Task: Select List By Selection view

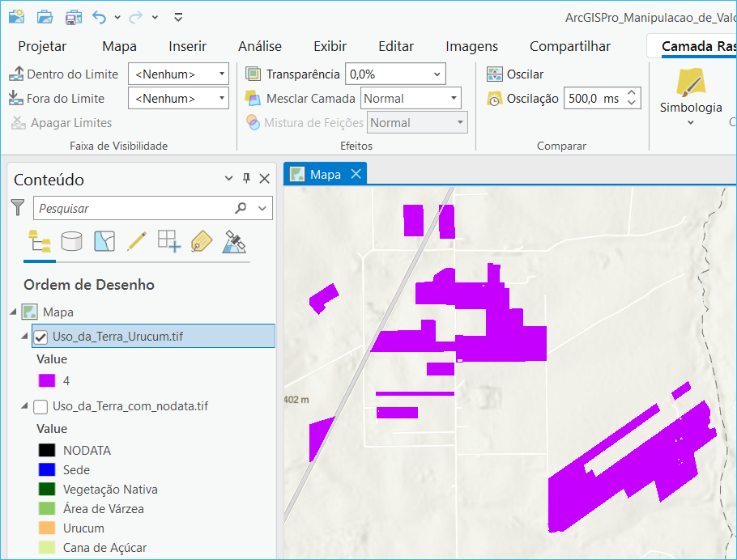Action: tap(104, 241)
